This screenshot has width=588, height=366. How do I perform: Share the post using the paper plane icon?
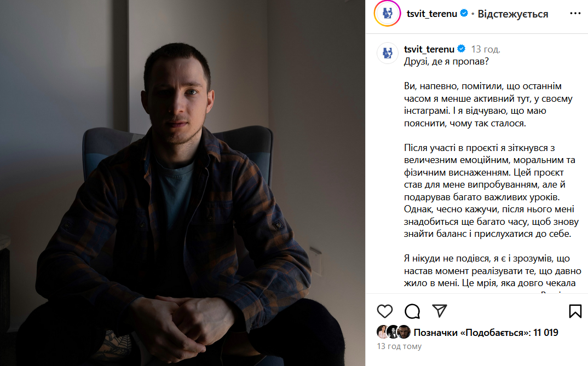click(440, 311)
